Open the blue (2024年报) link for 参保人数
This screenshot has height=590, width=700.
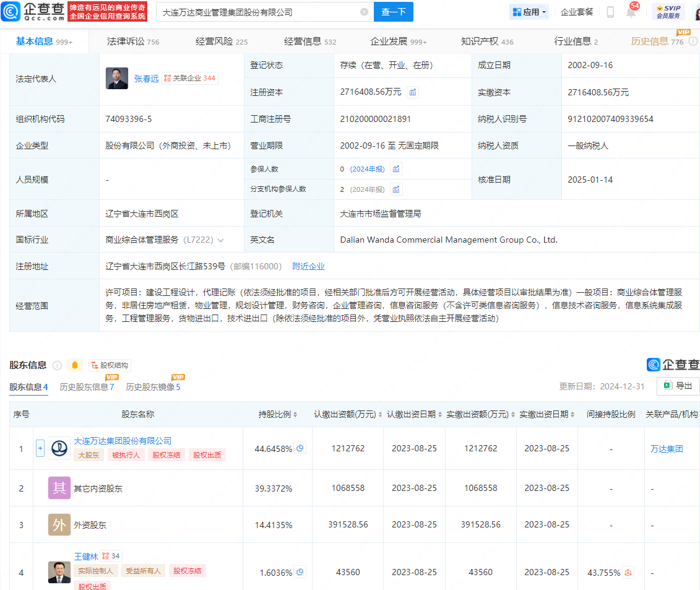(367, 169)
